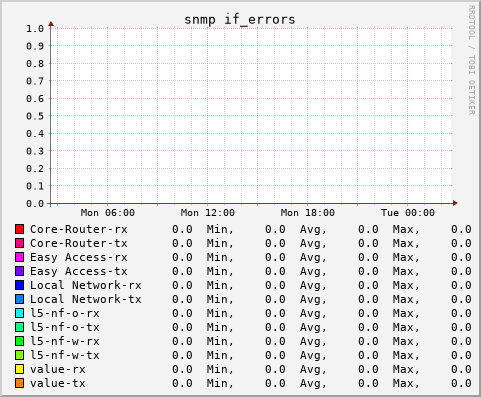The width and height of the screenshot is (481, 397).
Task: Select the magenta Easy Access-rx swatch
Action: 20,257
